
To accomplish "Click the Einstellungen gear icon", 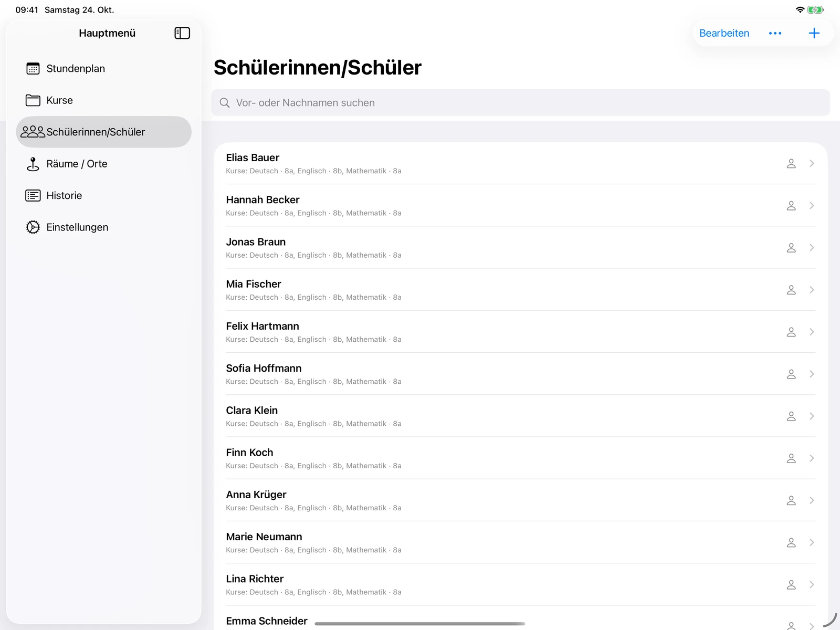I will tap(33, 227).
